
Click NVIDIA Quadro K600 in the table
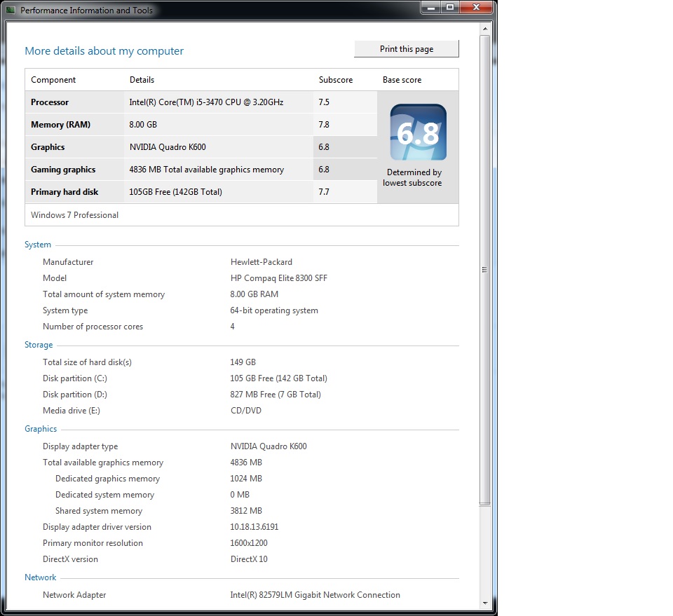tap(168, 146)
